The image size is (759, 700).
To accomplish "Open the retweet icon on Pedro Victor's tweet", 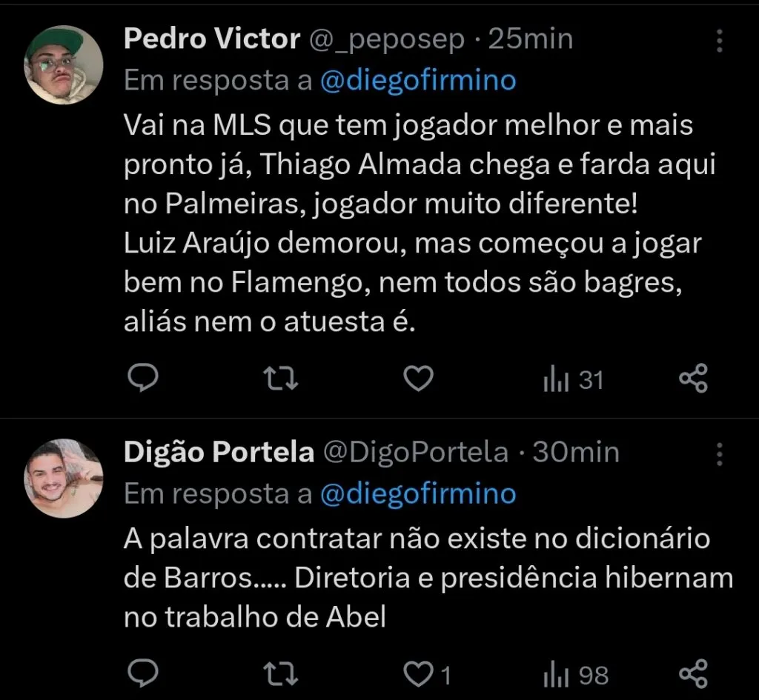I will pyautogui.click(x=280, y=378).
